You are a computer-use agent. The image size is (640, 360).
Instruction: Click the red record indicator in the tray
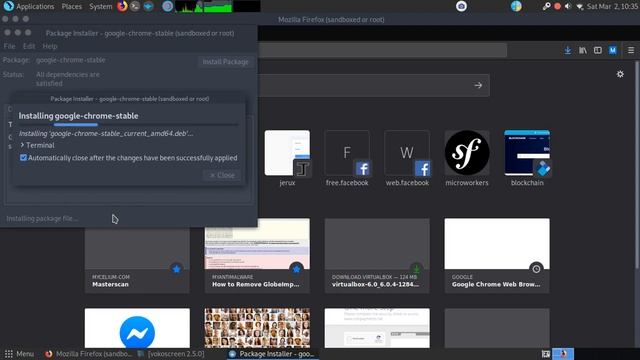click(557, 6)
